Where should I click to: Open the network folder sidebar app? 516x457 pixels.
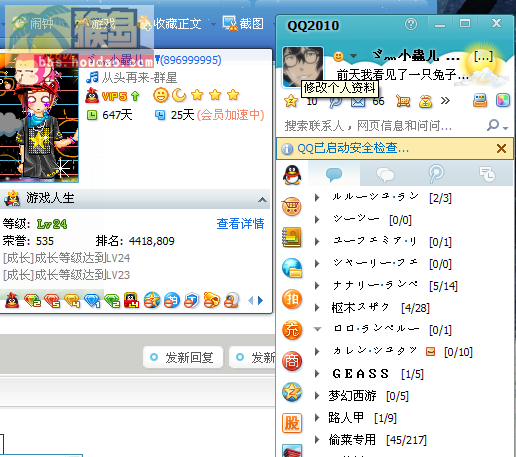click(x=292, y=268)
